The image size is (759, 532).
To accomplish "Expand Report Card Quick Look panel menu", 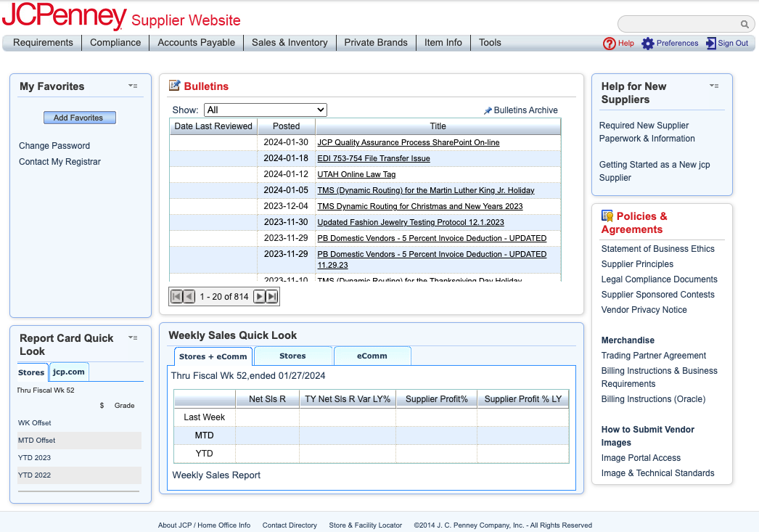I will [x=133, y=337].
